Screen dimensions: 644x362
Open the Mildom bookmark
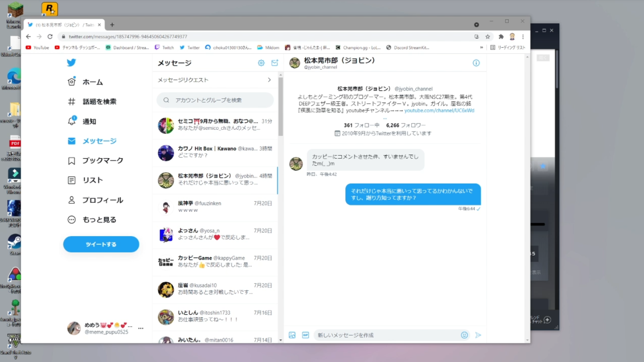tap(268, 47)
